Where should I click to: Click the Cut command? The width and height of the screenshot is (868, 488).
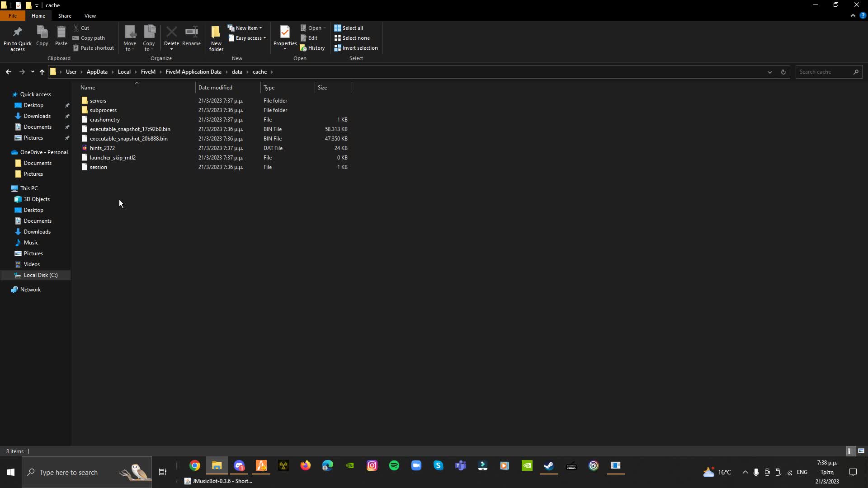[x=82, y=28]
